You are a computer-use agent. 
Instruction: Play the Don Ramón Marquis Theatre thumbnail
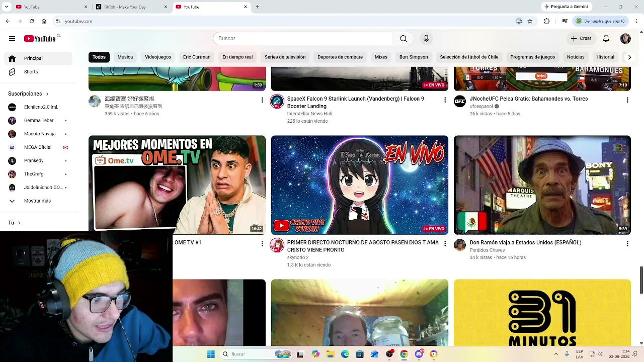pos(542,185)
